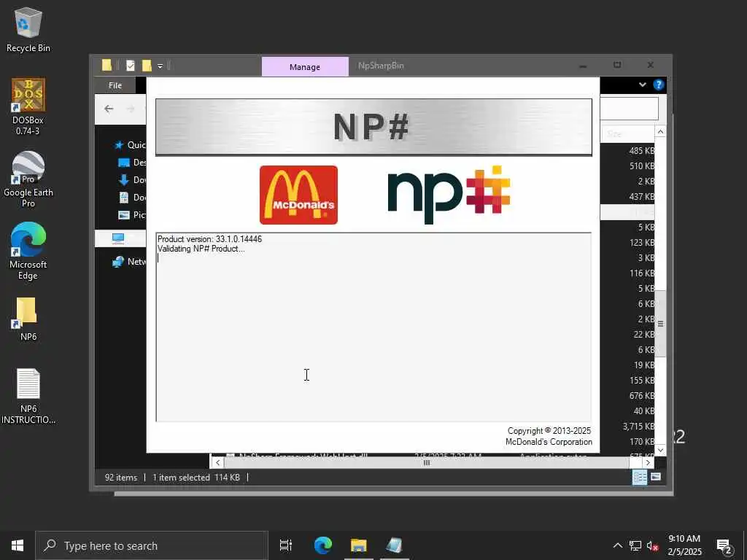747x560 pixels.
Task: Click 'Validating NP# Product...' line
Action: pyautogui.click(x=201, y=249)
